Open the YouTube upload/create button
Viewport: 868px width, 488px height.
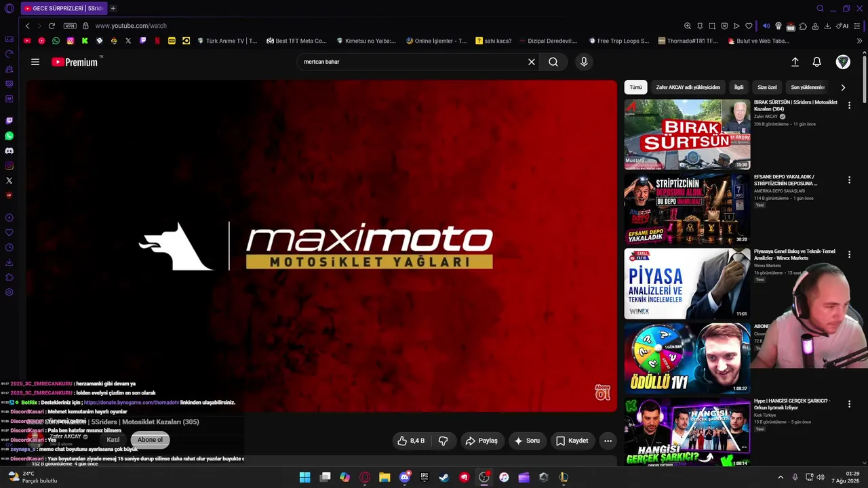(x=795, y=62)
